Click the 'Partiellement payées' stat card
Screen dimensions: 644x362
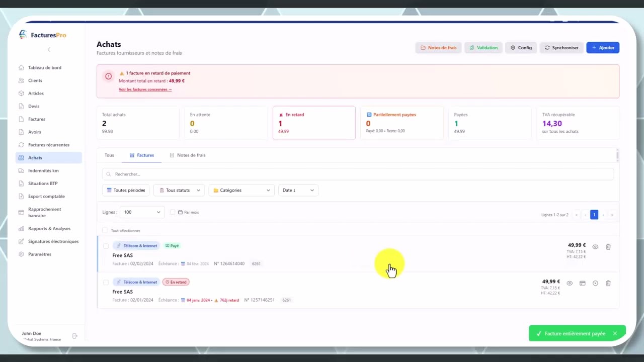coord(402,123)
